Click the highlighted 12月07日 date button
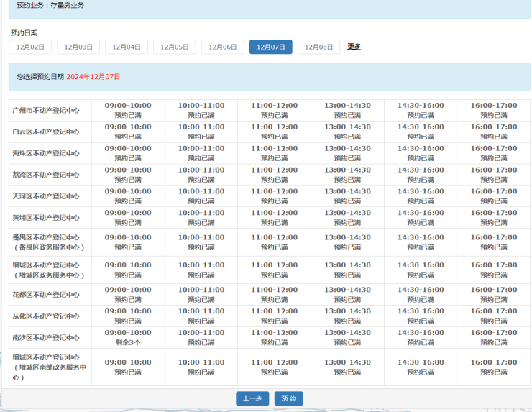532x412 pixels. 271,47
